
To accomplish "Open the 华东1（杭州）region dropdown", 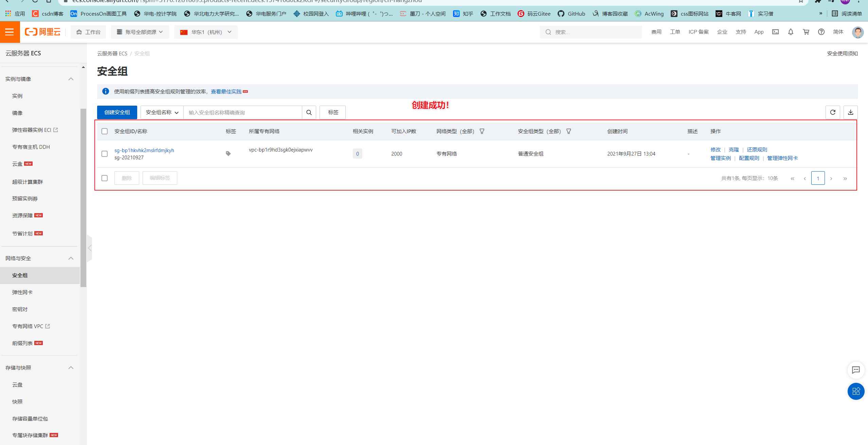I will pyautogui.click(x=206, y=32).
